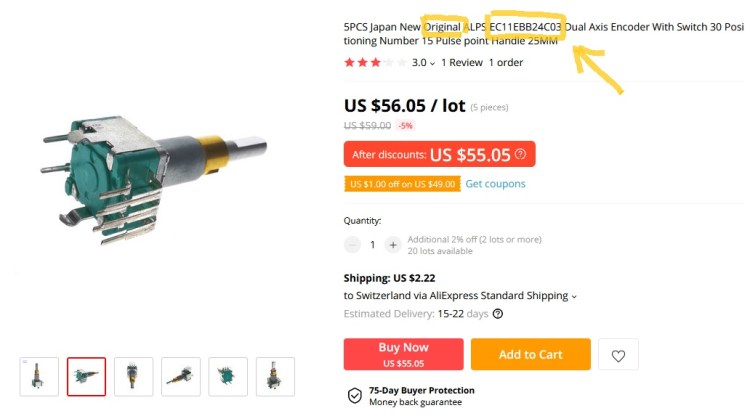Select the second highlighted product thumbnail

pyautogui.click(x=86, y=377)
